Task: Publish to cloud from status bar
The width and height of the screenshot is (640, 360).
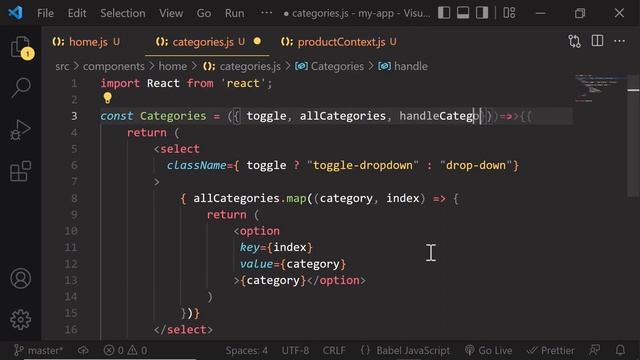Action: pos(83,350)
